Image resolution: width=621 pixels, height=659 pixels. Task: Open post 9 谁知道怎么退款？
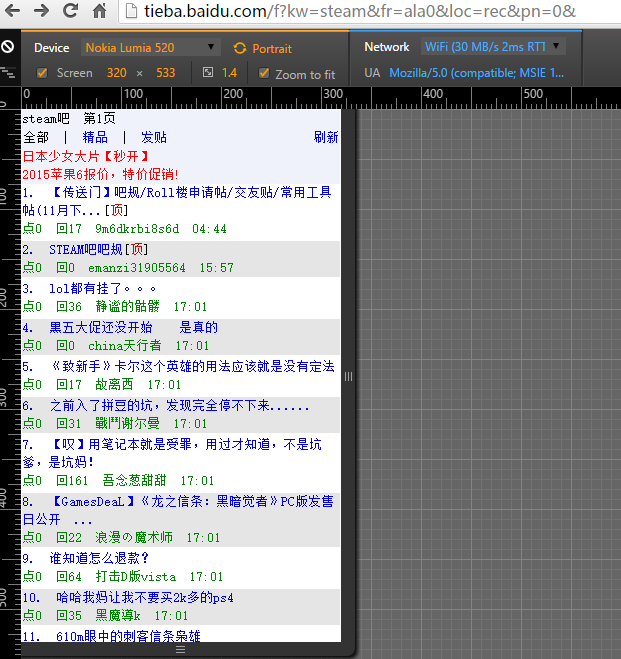coord(86,558)
